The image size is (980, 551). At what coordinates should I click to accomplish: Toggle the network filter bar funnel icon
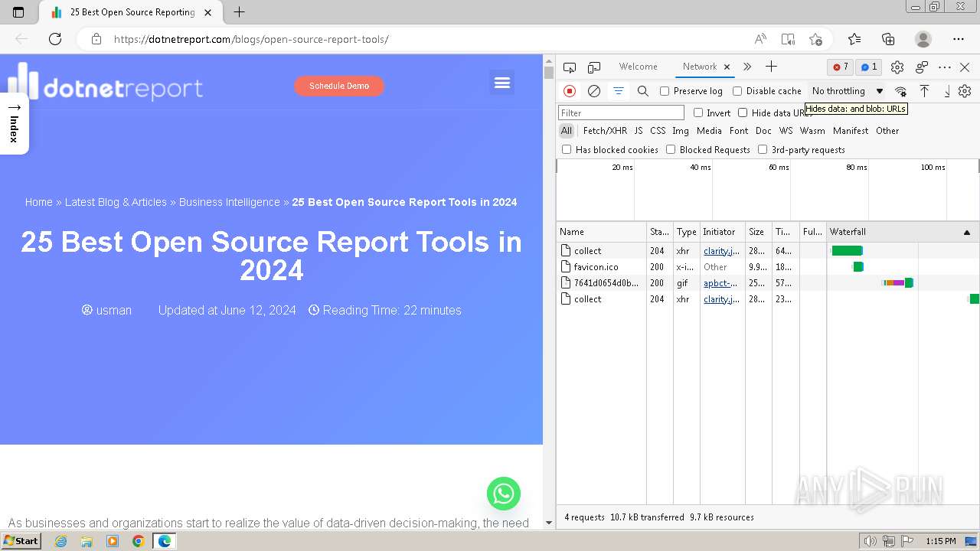click(618, 91)
